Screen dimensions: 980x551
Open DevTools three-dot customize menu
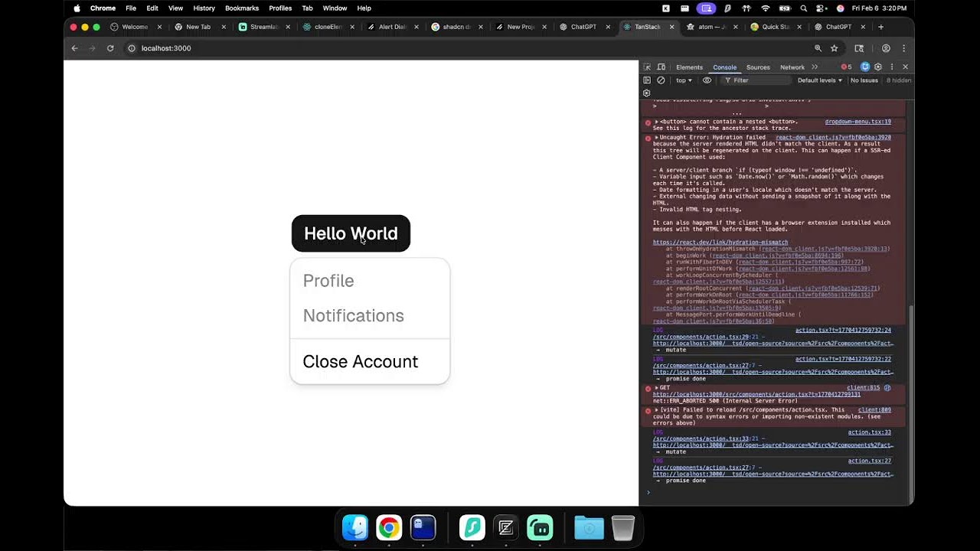click(891, 67)
